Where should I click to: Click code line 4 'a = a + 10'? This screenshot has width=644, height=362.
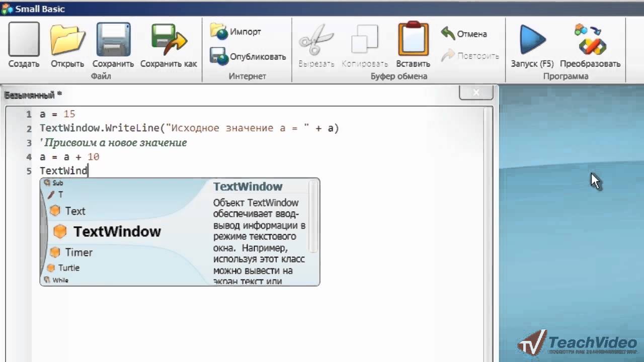69,157
